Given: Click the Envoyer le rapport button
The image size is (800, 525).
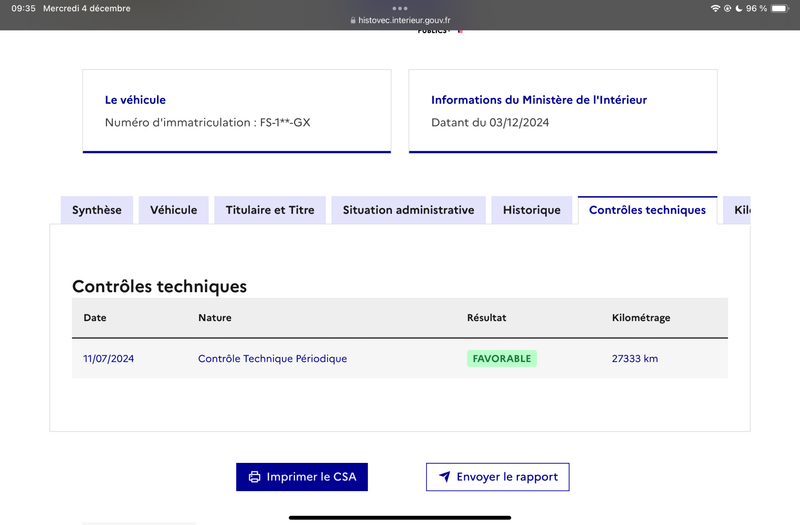Looking at the screenshot, I should click(x=497, y=477).
